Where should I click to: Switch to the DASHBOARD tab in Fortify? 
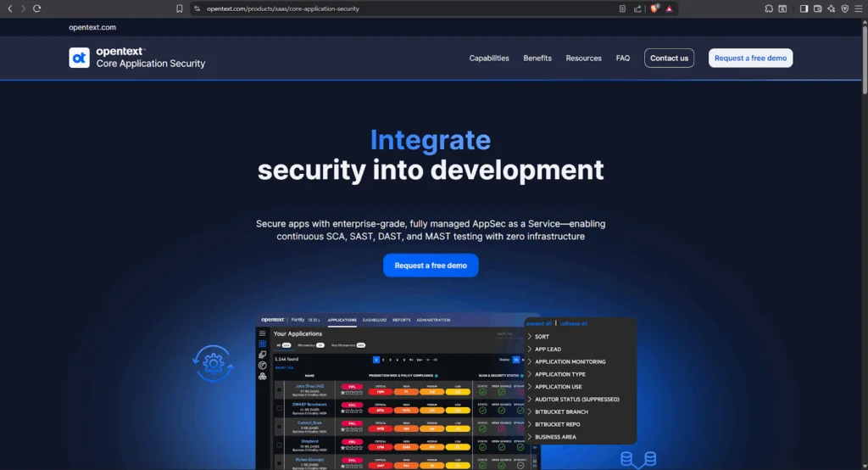tap(374, 320)
